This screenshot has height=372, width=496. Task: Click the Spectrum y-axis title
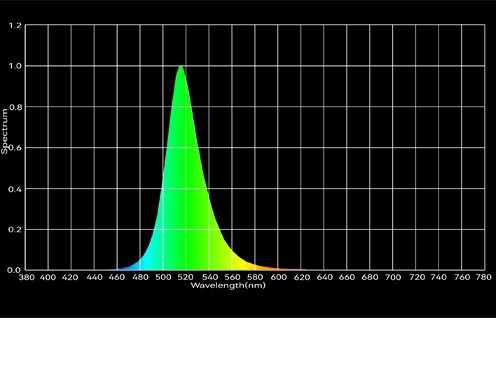click(x=4, y=131)
